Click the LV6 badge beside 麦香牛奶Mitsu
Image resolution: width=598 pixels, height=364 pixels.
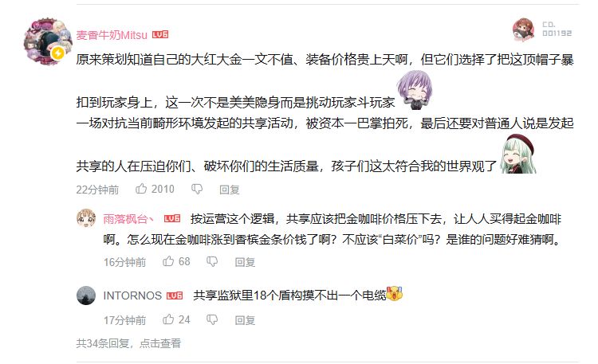(160, 35)
